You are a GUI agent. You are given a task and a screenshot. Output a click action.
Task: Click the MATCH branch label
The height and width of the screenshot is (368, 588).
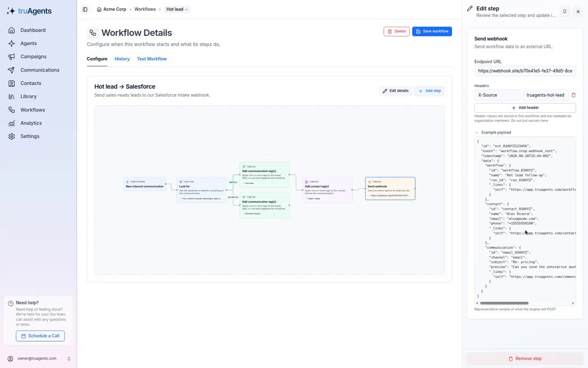[233, 182]
